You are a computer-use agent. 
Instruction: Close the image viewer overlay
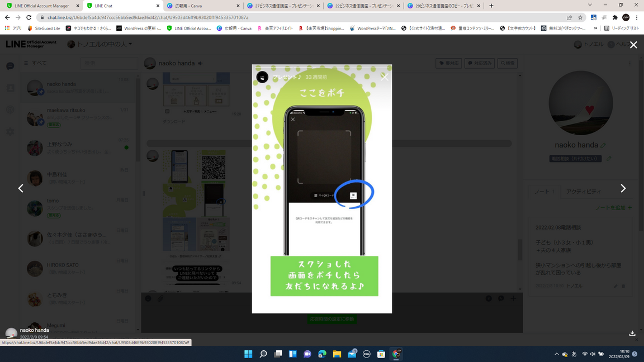(x=633, y=45)
